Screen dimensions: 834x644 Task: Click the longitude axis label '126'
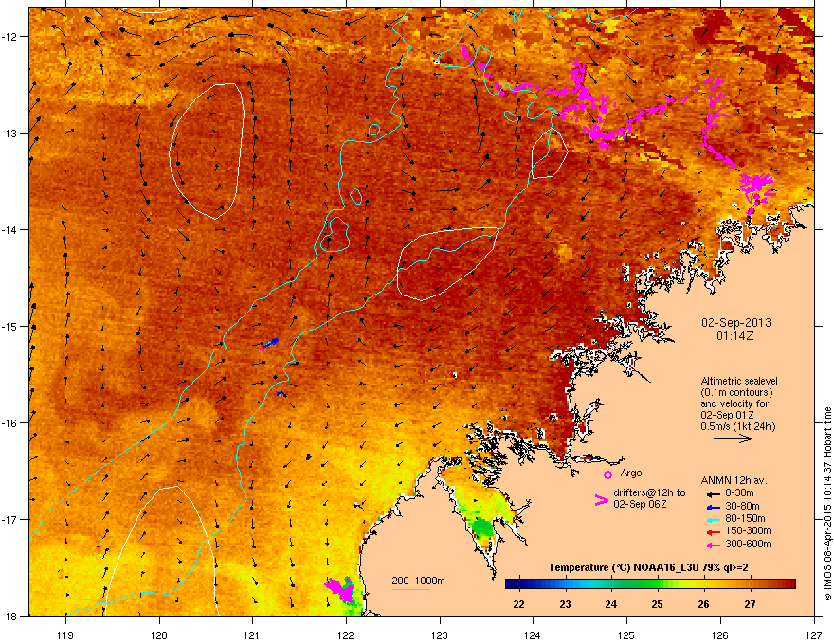tap(720, 635)
